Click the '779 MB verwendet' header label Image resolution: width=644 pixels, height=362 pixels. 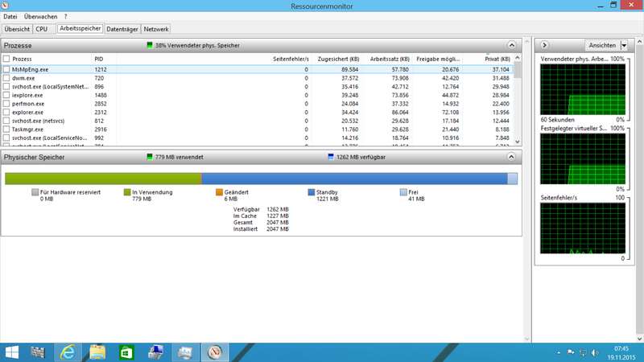179,157
